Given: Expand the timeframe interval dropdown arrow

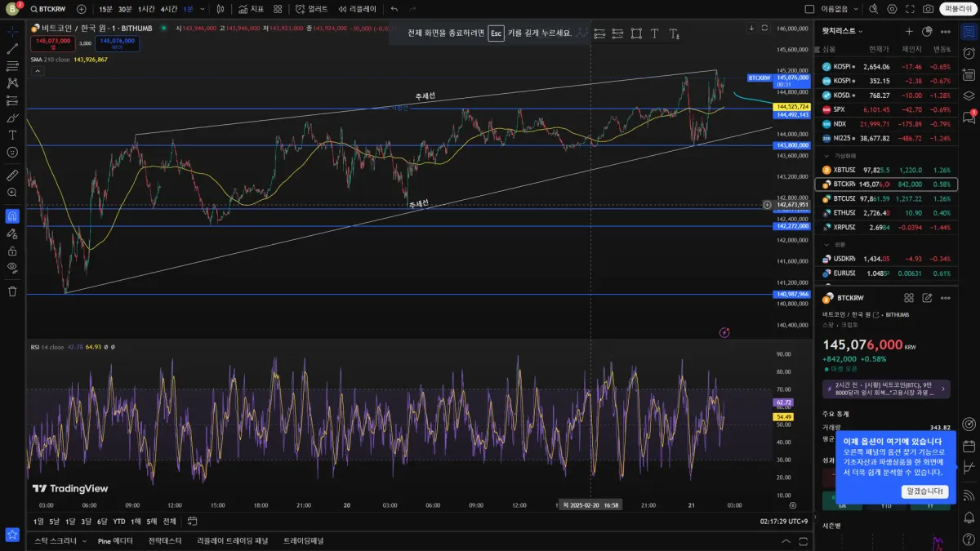Looking at the screenshot, I should tap(202, 9).
